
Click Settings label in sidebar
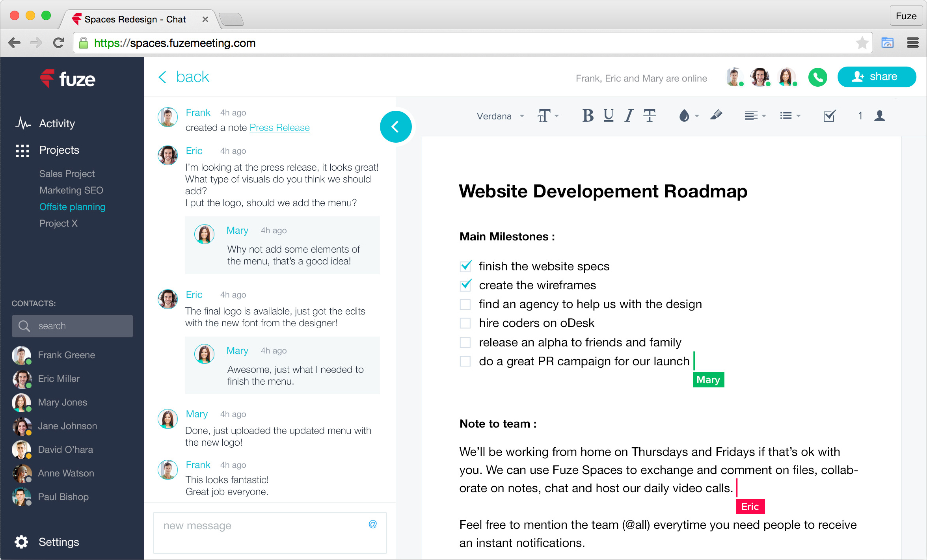coord(59,542)
